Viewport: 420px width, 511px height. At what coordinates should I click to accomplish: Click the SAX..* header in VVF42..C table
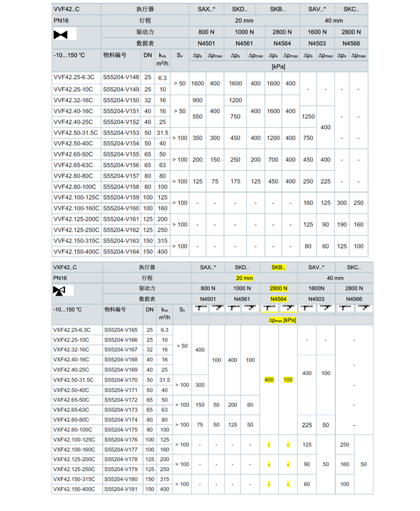[207, 9]
